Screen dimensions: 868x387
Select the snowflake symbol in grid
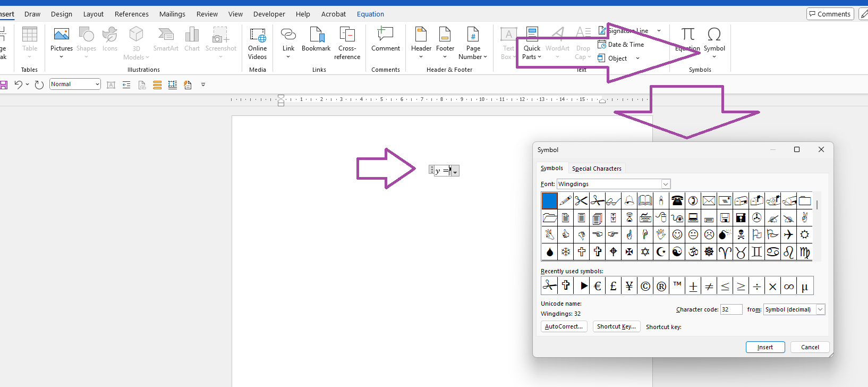(566, 251)
